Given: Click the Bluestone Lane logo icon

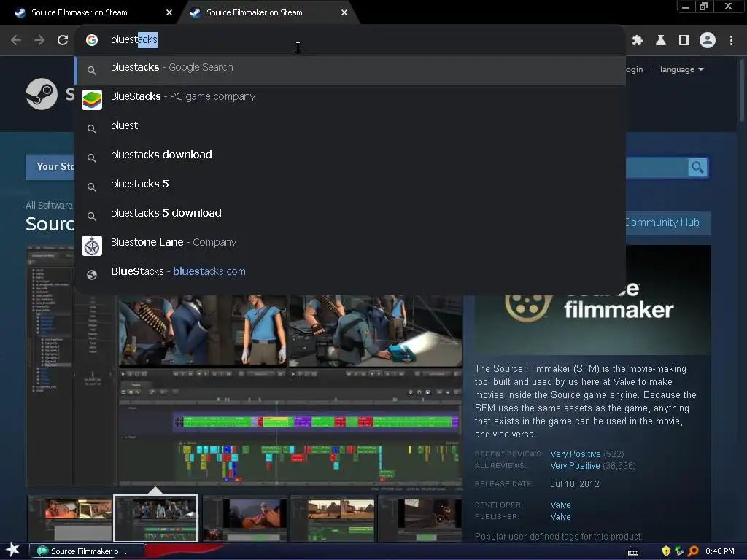Looking at the screenshot, I should pyautogui.click(x=92, y=246).
